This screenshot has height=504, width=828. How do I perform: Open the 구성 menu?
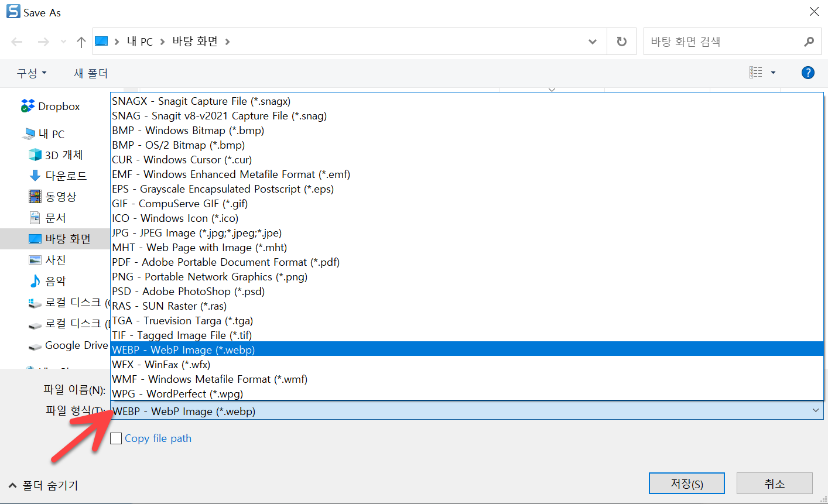pyautogui.click(x=32, y=73)
